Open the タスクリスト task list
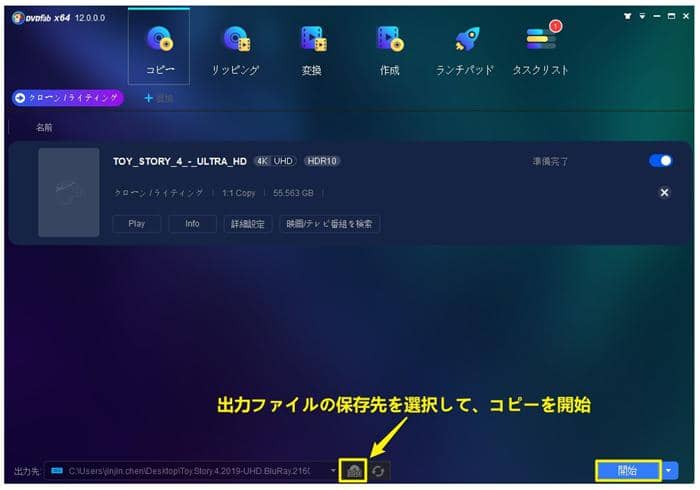Screen dimensions: 700x490 (x=540, y=50)
